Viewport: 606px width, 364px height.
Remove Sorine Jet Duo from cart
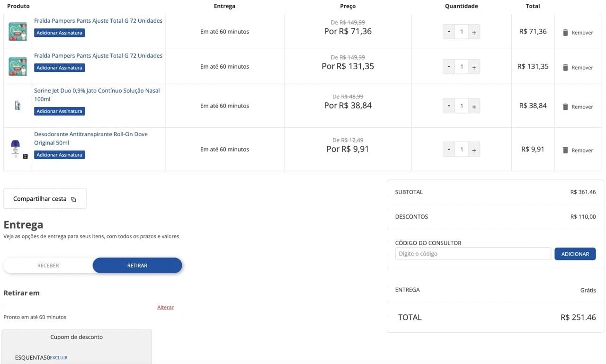[x=577, y=107]
